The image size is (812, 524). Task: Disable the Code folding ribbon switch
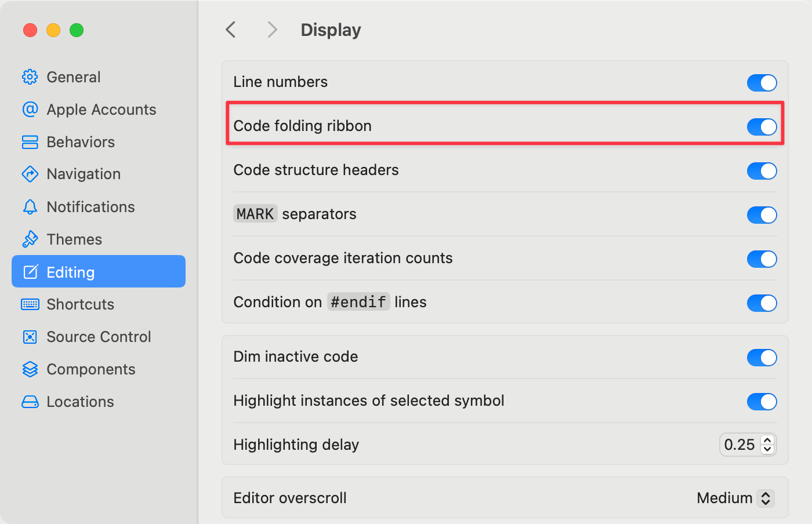tap(762, 126)
